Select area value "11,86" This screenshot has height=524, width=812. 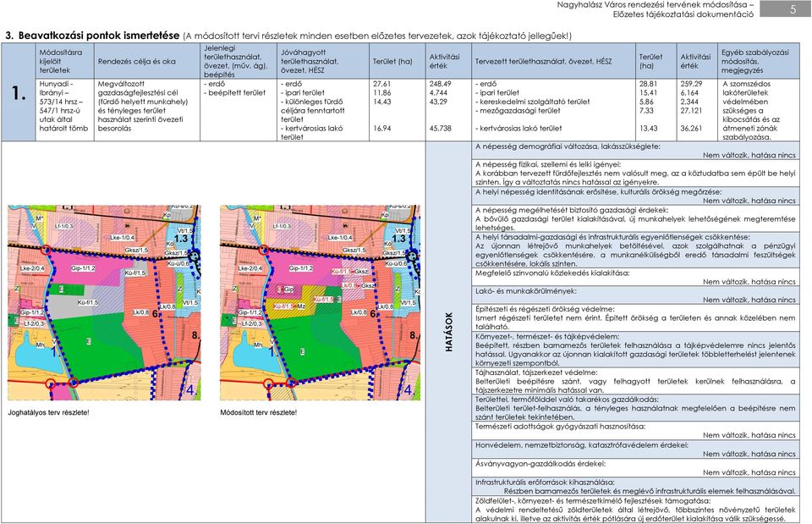click(x=381, y=93)
